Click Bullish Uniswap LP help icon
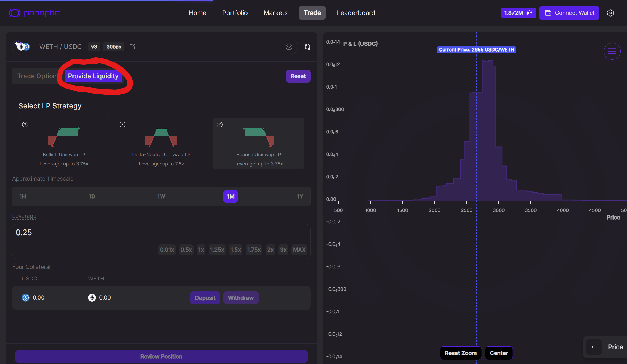 [x=25, y=125]
